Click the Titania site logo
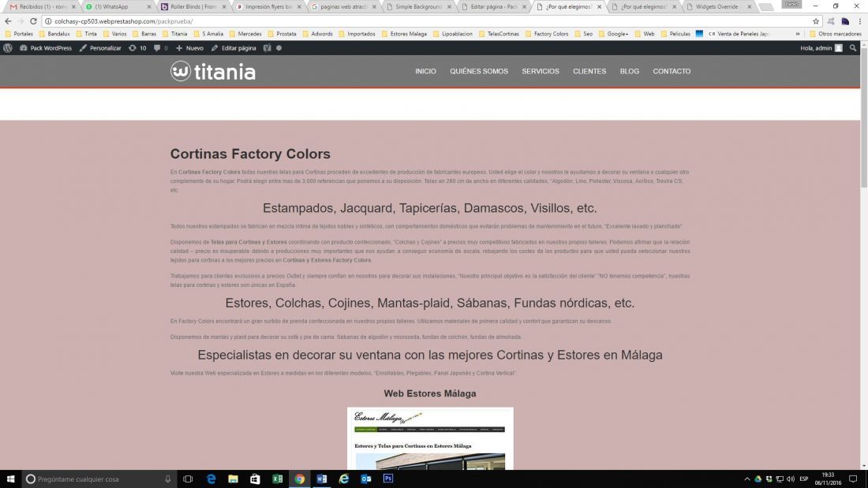The height and width of the screenshot is (488, 868). (213, 72)
